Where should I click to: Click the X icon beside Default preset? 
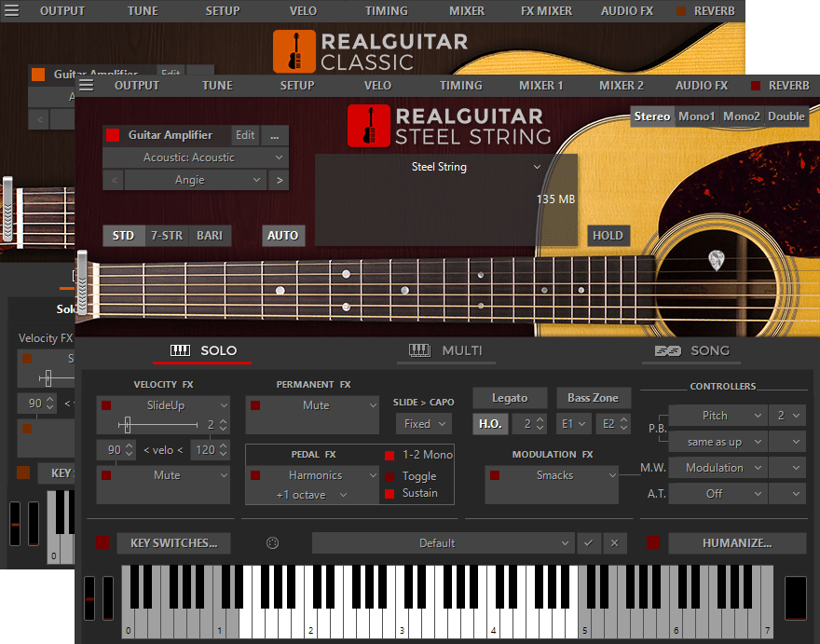(613, 543)
